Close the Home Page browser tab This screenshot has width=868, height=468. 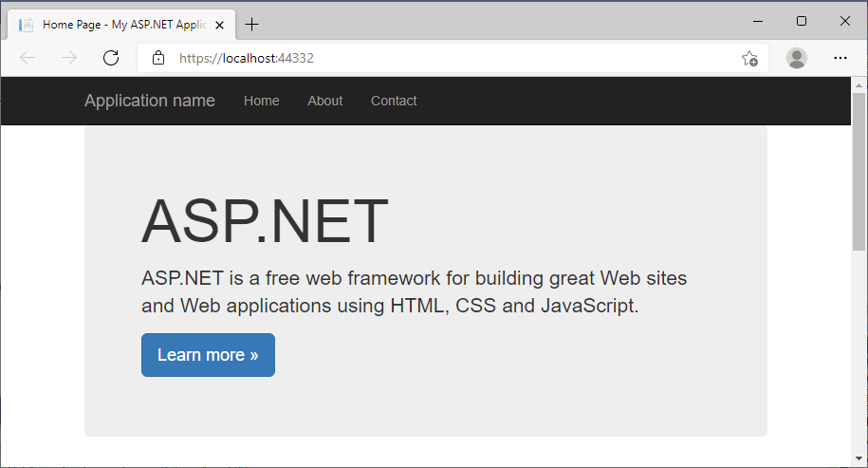click(220, 25)
